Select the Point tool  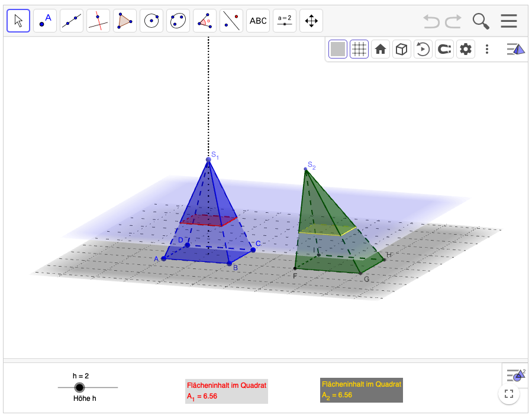(x=45, y=21)
